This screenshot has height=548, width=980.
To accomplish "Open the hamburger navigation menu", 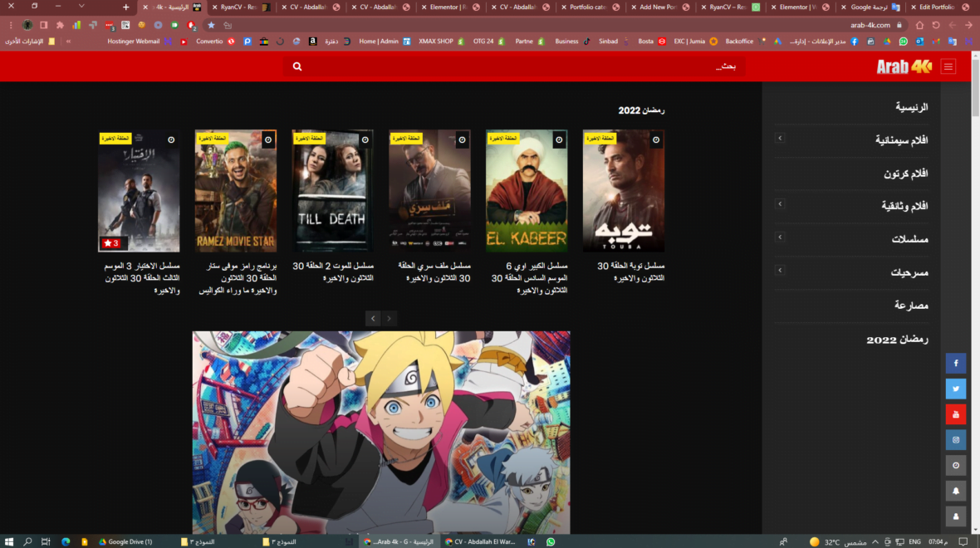I will pyautogui.click(x=948, y=66).
